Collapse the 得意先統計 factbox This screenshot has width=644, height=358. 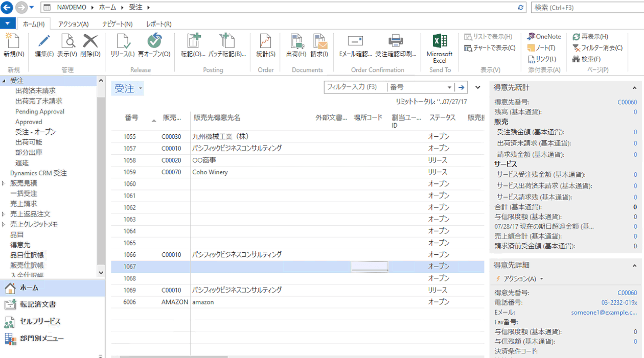click(x=635, y=88)
